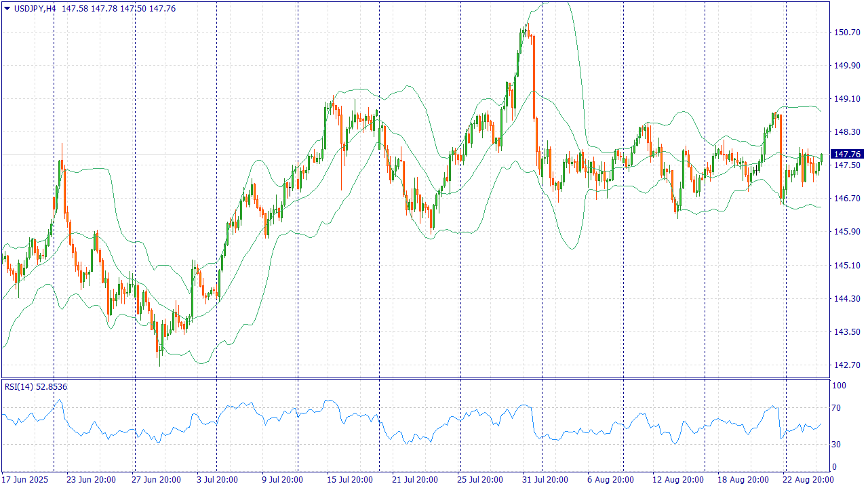Click the 149.10 price axis label
The image size is (868, 488).
click(x=846, y=99)
